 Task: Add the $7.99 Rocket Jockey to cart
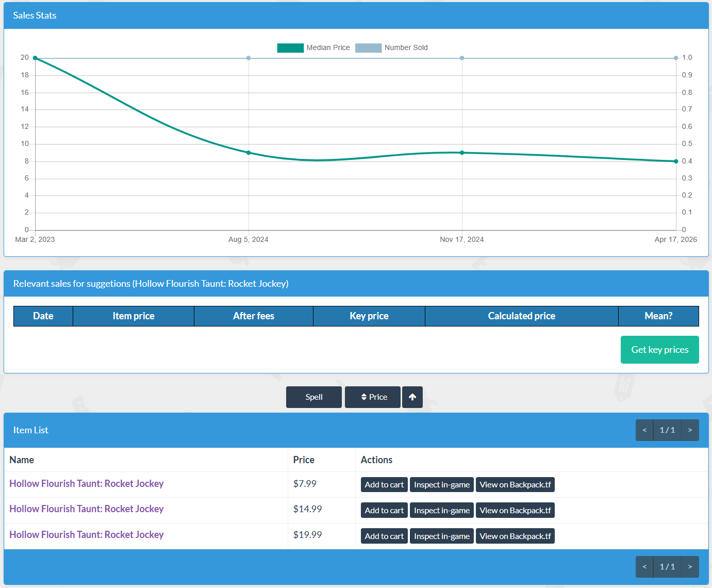click(x=384, y=485)
